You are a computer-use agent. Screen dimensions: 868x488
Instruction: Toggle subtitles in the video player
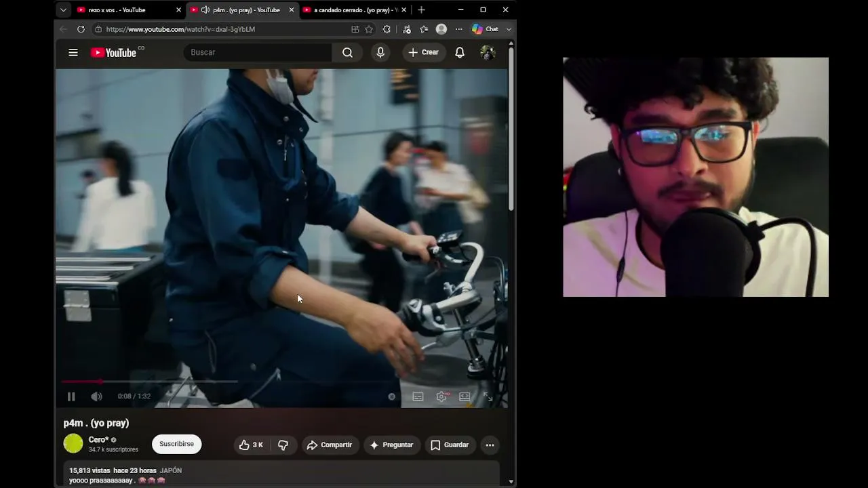pos(418,396)
